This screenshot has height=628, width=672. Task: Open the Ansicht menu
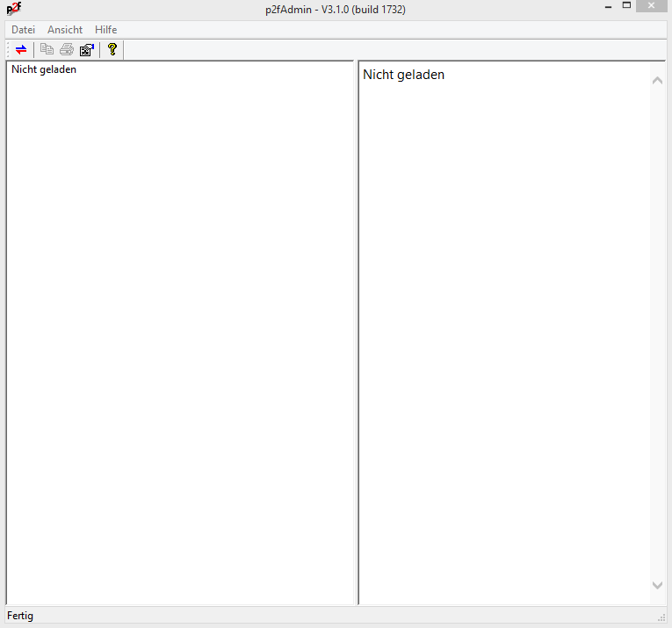point(65,30)
